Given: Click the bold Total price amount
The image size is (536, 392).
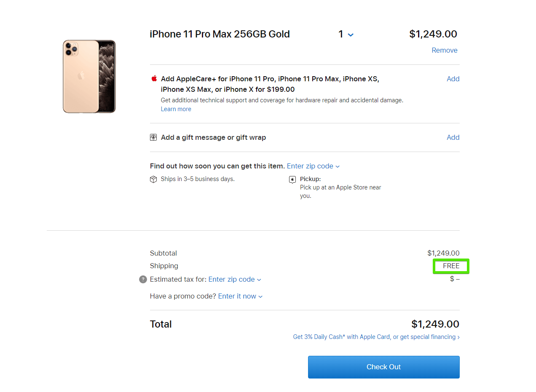Looking at the screenshot, I should tap(435, 324).
